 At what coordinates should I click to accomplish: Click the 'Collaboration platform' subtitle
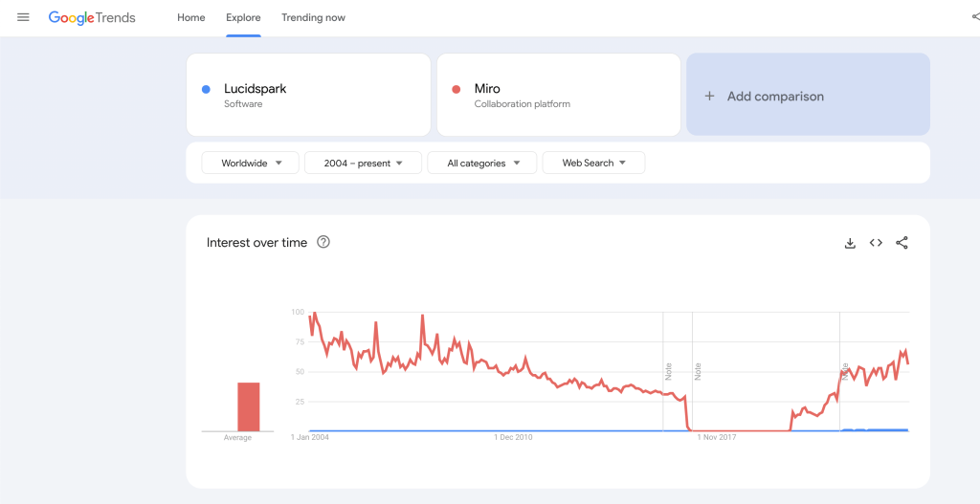pos(522,104)
